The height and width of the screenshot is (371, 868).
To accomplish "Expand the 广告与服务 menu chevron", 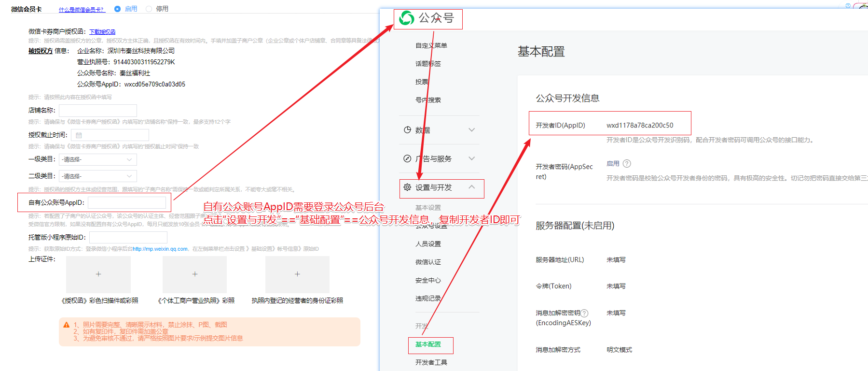I will (472, 158).
